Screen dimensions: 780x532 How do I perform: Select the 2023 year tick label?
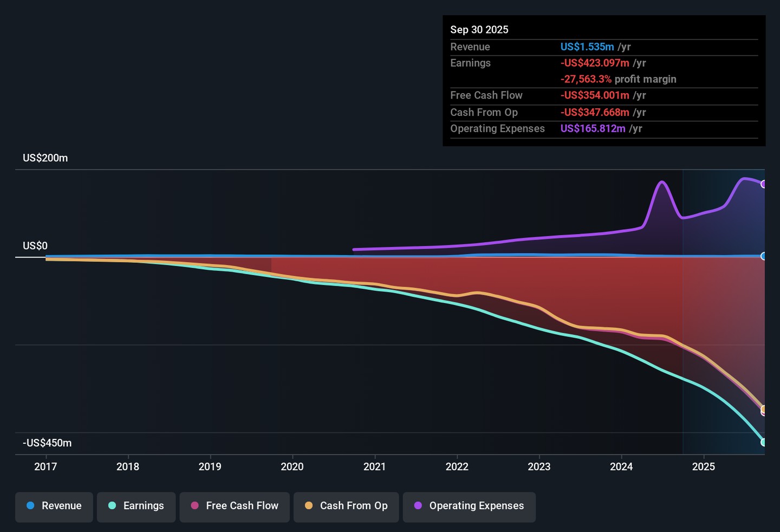[539, 466]
